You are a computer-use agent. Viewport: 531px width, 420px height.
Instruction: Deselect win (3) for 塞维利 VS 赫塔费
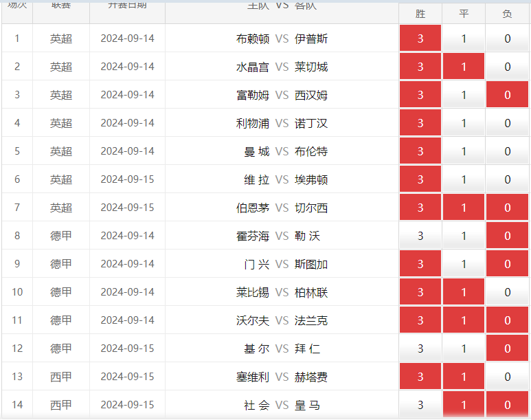pos(420,375)
